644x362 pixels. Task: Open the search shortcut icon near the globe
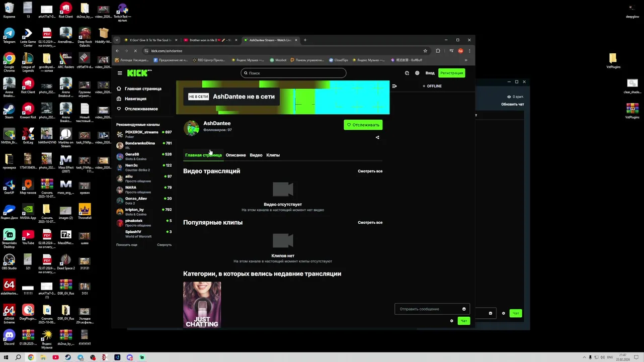click(x=407, y=73)
